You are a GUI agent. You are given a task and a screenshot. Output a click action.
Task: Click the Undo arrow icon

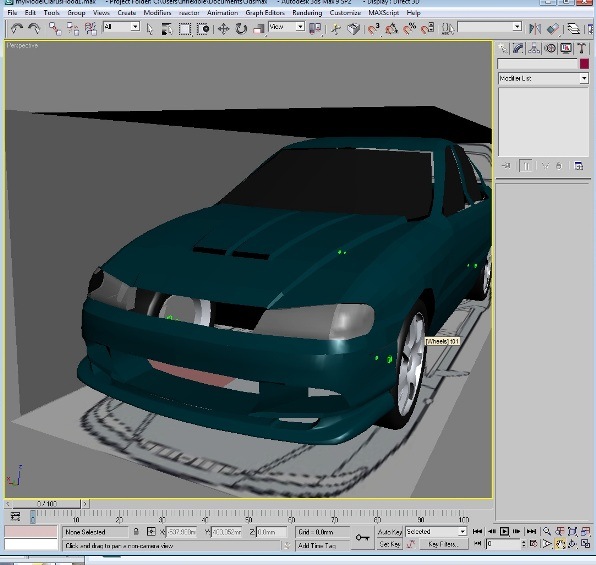point(17,29)
